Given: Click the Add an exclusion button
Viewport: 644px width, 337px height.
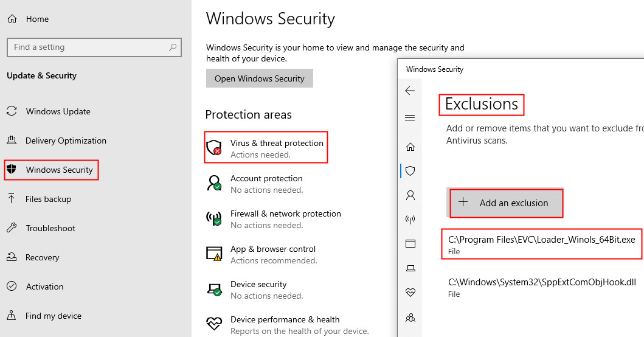Looking at the screenshot, I should [506, 203].
